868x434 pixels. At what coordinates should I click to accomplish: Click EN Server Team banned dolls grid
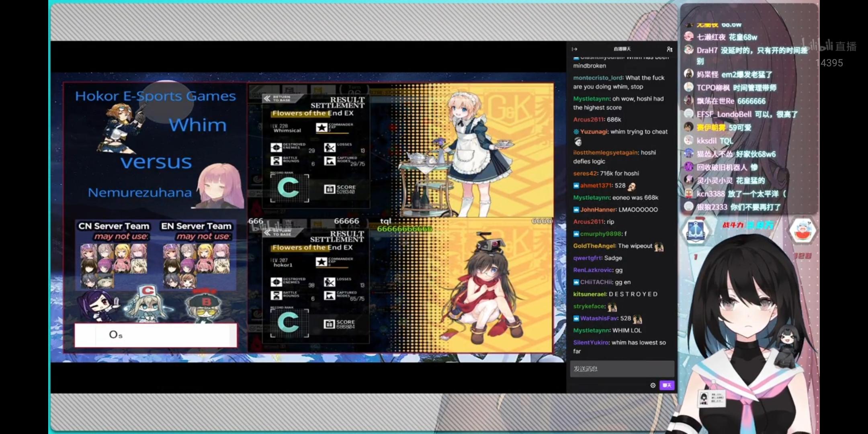coord(197,266)
